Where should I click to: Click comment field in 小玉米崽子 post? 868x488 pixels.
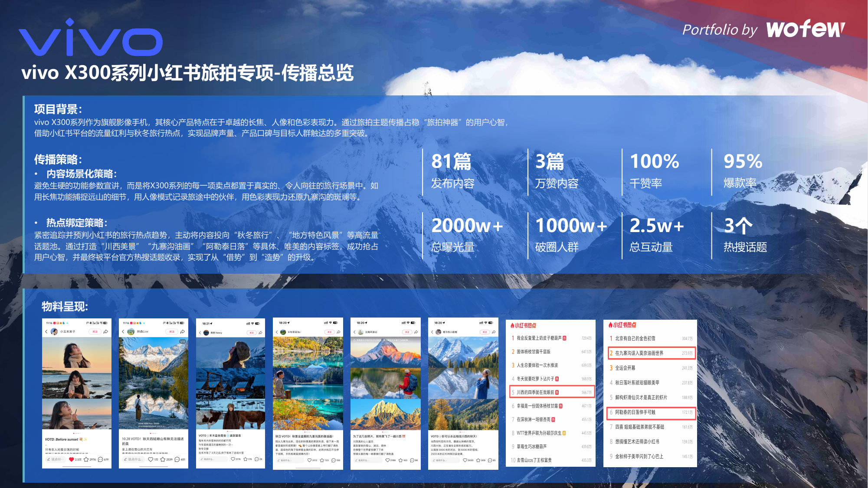click(x=56, y=459)
